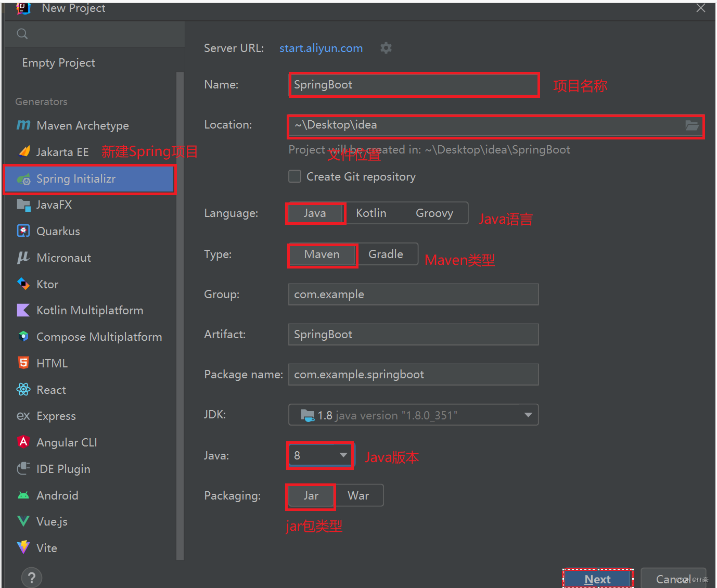The image size is (717, 588).
Task: Browse location with folder icon
Action: click(692, 125)
